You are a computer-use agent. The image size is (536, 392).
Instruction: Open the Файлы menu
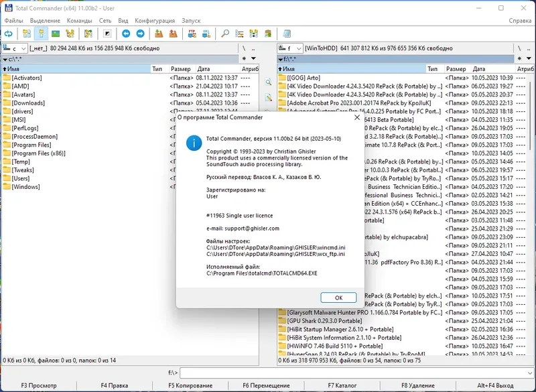13,21
